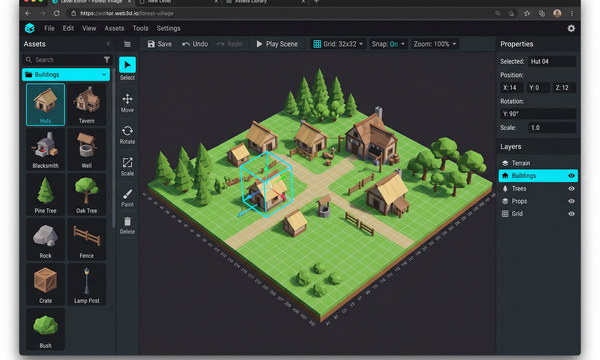Choose the Move tool

pyautogui.click(x=127, y=103)
